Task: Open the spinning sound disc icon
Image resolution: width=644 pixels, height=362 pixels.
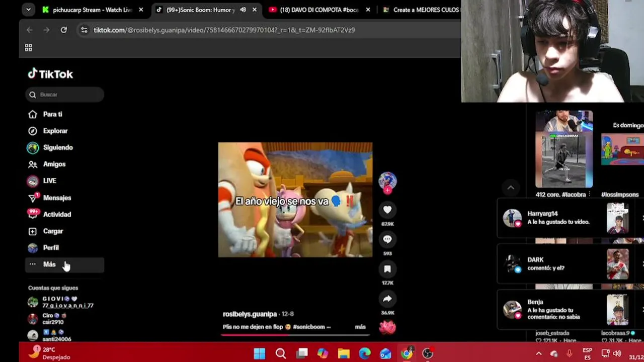Action: point(387,327)
